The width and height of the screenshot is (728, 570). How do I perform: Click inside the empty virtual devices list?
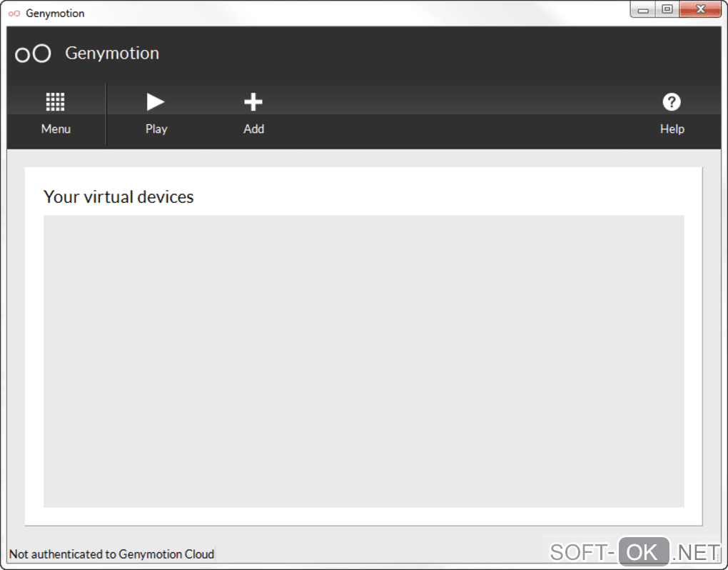[363, 361]
